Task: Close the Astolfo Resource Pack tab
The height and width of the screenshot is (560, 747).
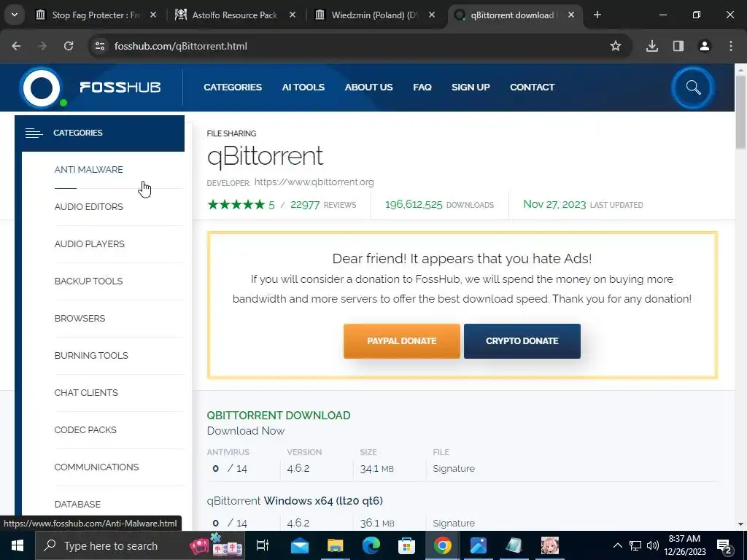Action: [x=293, y=15]
